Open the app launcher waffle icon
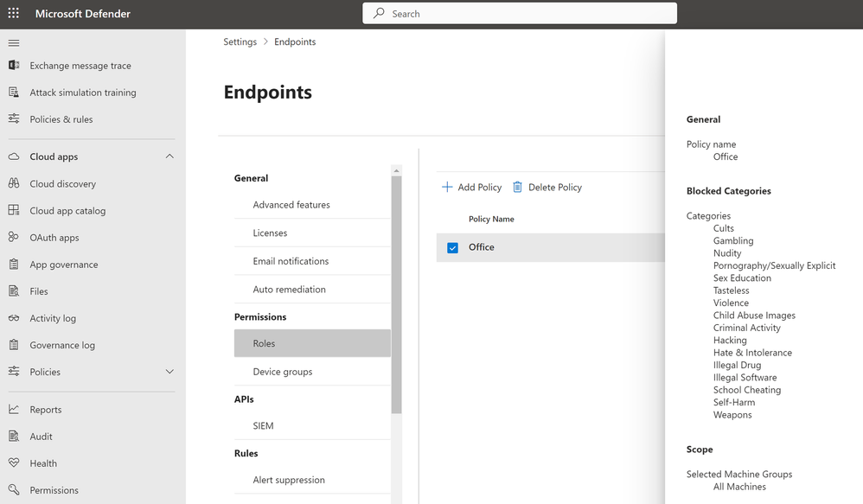 click(x=13, y=14)
